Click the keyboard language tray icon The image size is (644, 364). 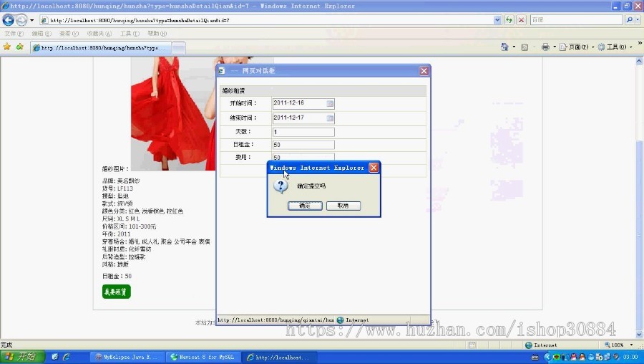coord(535,357)
